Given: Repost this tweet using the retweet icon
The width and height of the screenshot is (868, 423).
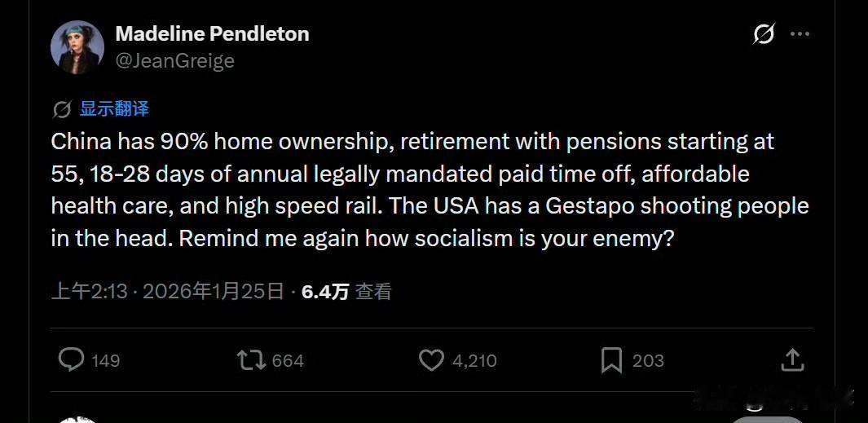Looking at the screenshot, I should [x=251, y=359].
